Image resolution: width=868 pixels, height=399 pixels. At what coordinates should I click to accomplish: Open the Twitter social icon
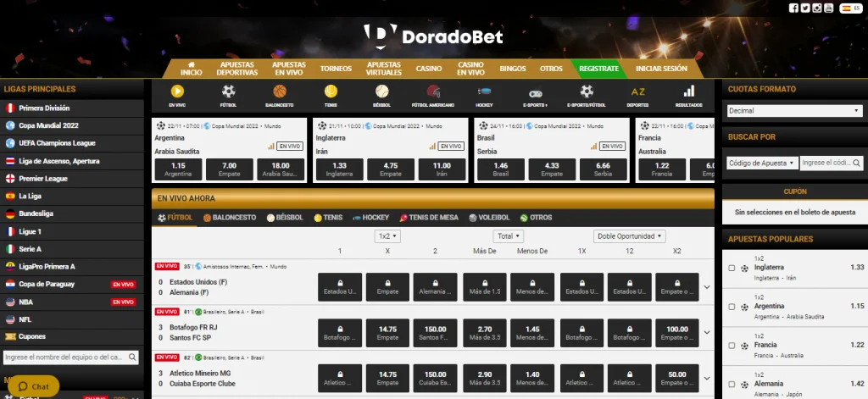coord(805,8)
